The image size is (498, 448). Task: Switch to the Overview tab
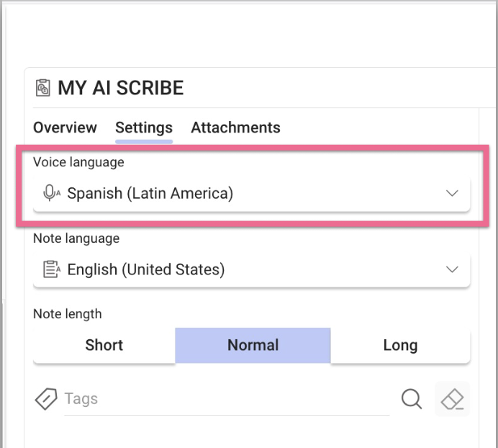tap(65, 127)
